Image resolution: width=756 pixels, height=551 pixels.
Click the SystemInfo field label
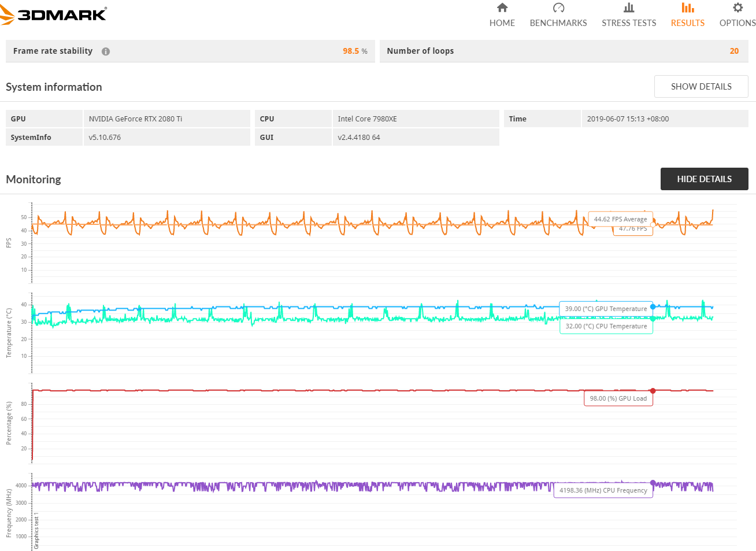point(31,138)
